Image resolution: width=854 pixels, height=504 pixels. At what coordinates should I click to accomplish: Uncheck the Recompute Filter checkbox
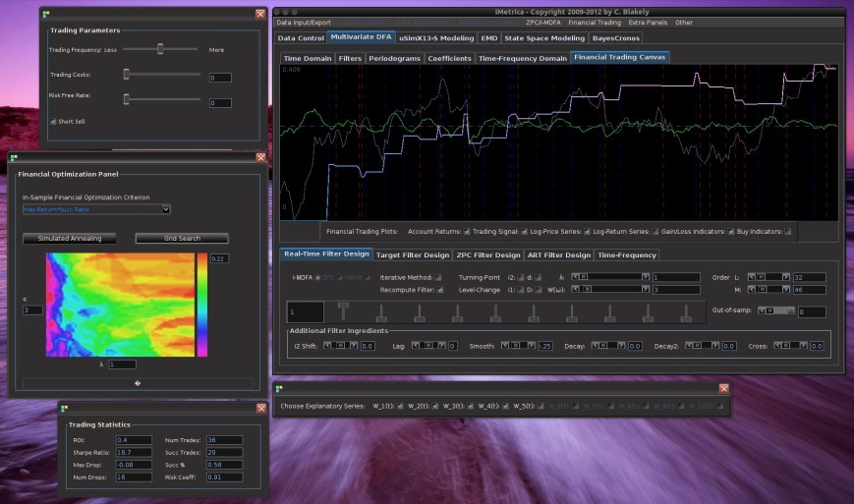[438, 290]
